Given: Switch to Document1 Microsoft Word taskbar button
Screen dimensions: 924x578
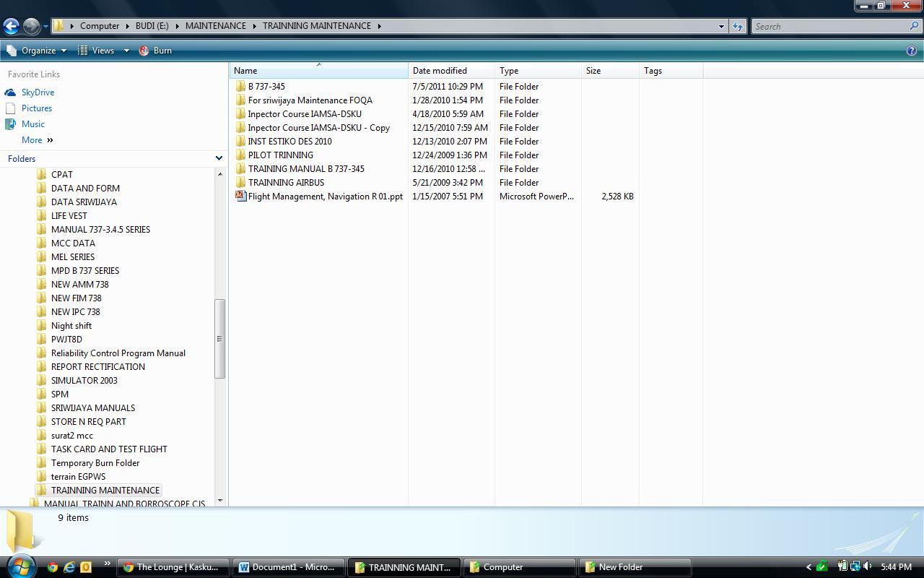Looking at the screenshot, I should (287, 567).
